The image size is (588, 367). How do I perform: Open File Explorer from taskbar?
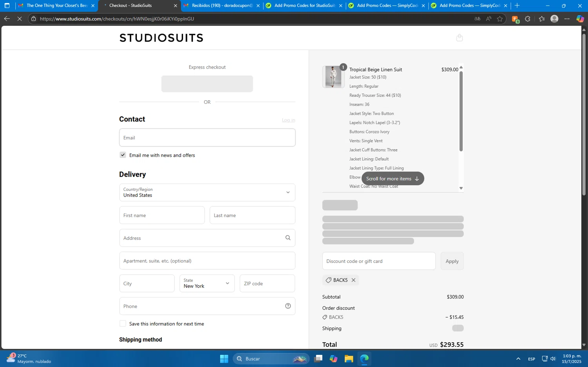(x=348, y=359)
